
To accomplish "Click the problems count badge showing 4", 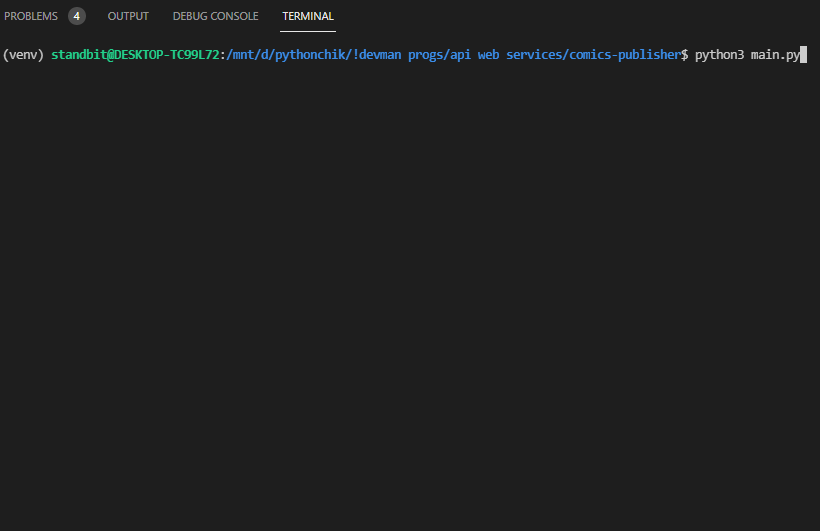I will (x=77, y=16).
